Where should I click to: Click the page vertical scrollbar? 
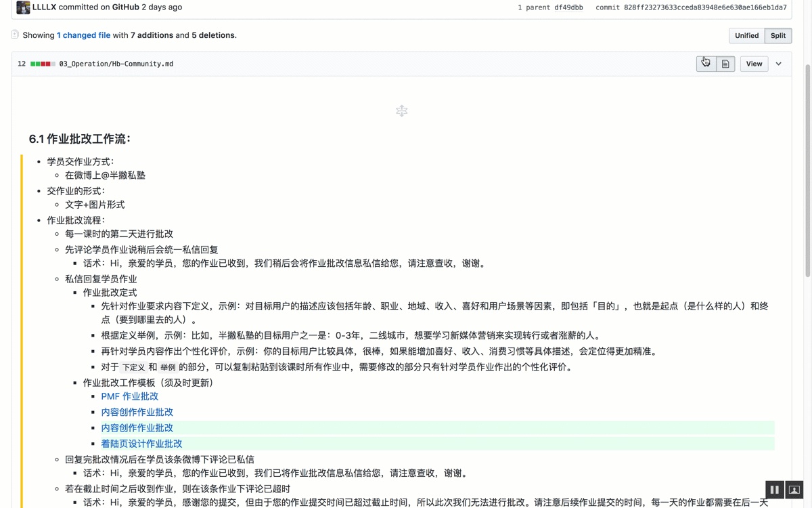(807, 169)
